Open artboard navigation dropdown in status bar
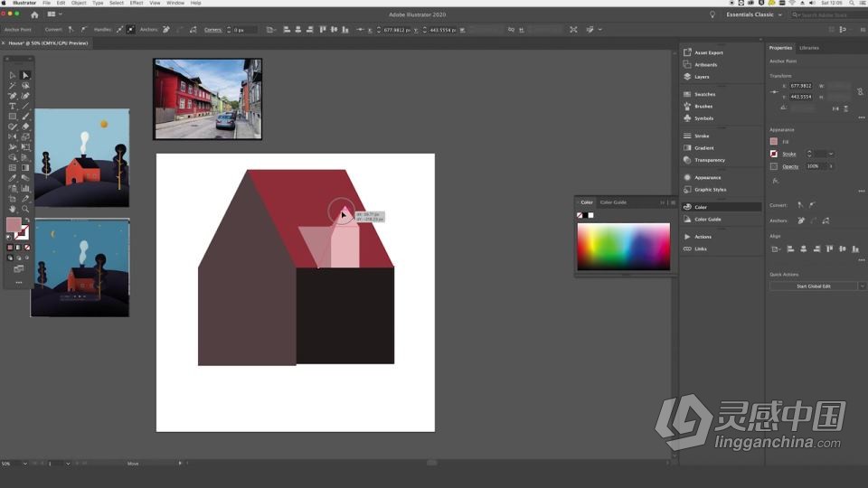The height and width of the screenshot is (488, 868). (68, 464)
